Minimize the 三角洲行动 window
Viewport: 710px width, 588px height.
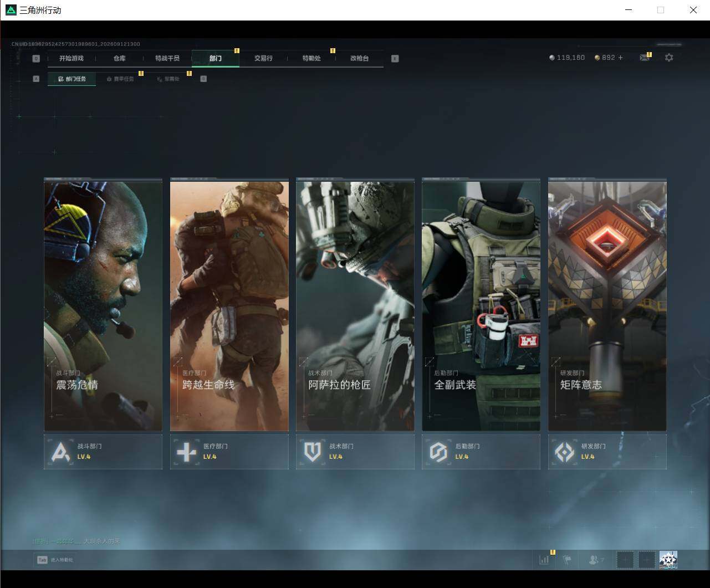[x=629, y=10]
